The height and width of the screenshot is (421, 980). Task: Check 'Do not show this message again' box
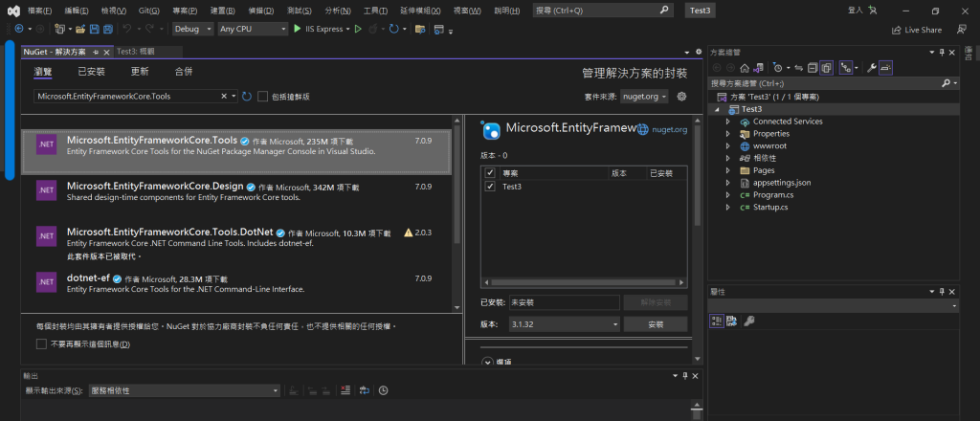coord(41,343)
